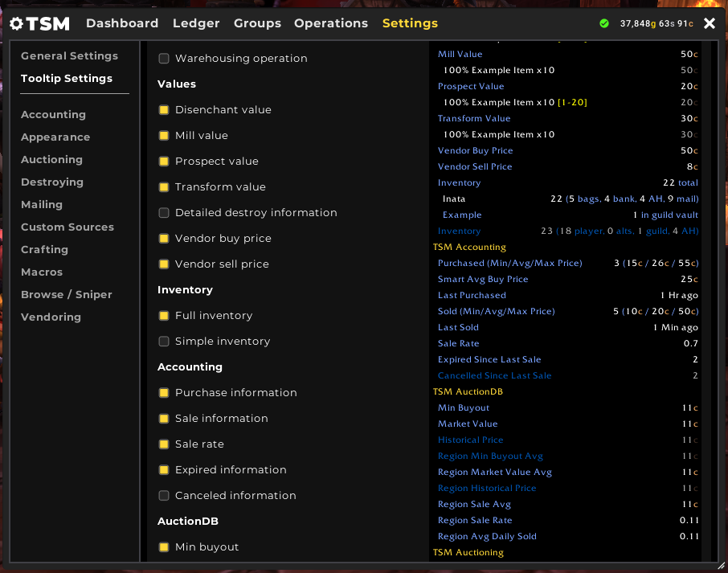Click the Historical Price tooltip line

pyautogui.click(x=567, y=440)
